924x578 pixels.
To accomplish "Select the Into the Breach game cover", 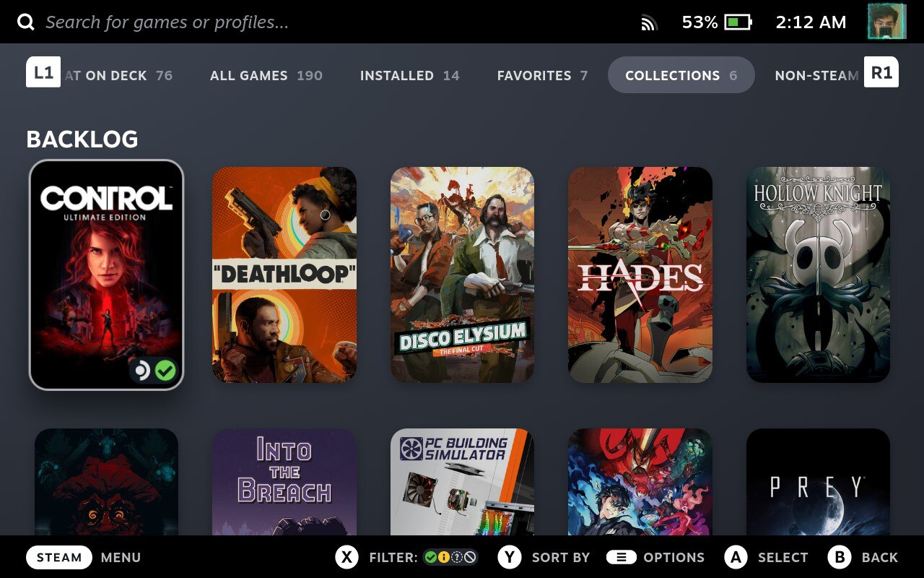I will pyautogui.click(x=284, y=482).
